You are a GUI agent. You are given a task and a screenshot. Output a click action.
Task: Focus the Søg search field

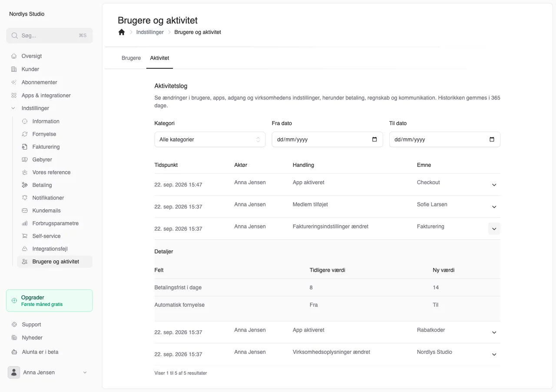pos(49,36)
